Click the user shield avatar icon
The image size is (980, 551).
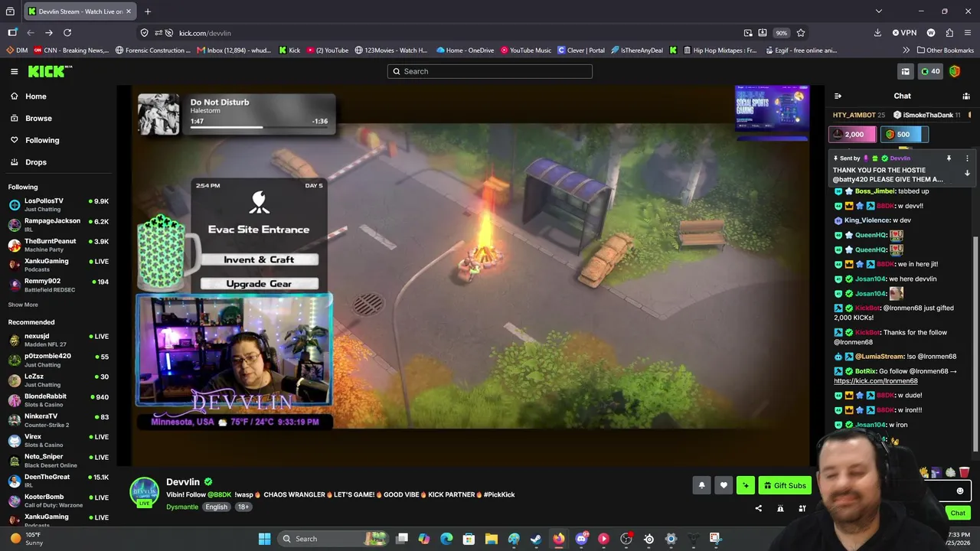(x=955, y=71)
